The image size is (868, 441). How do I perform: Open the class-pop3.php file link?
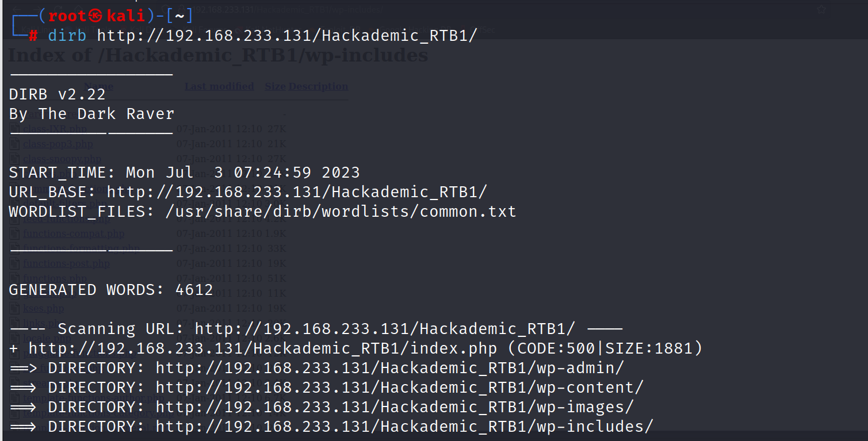click(58, 144)
